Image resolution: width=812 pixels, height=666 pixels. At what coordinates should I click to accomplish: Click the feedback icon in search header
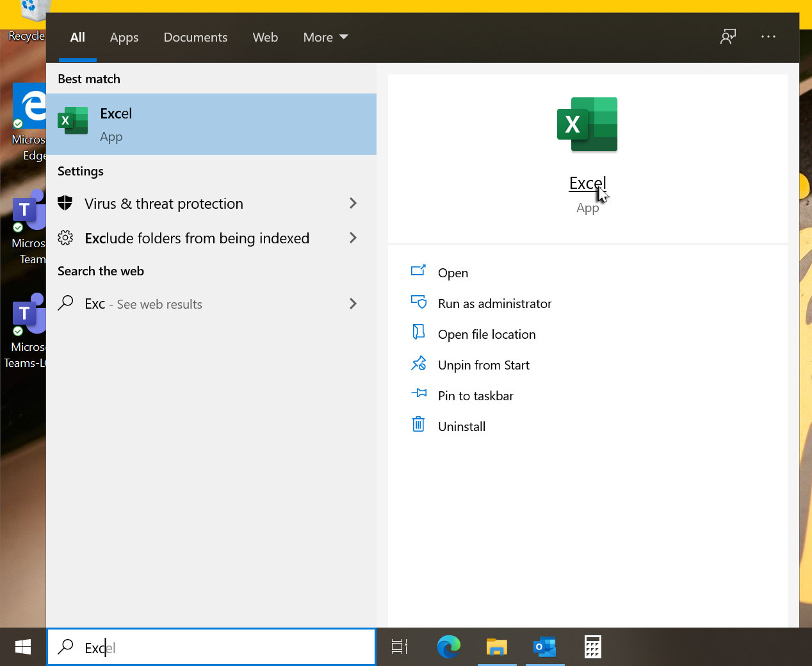728,37
